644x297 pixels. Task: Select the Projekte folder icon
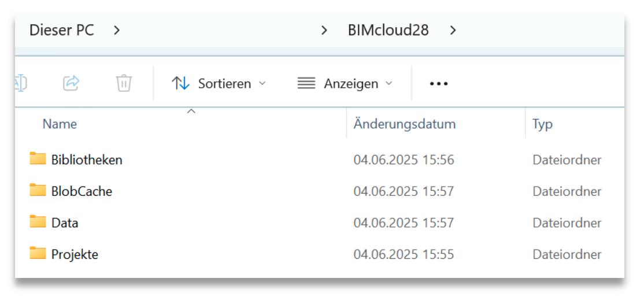[x=38, y=254]
